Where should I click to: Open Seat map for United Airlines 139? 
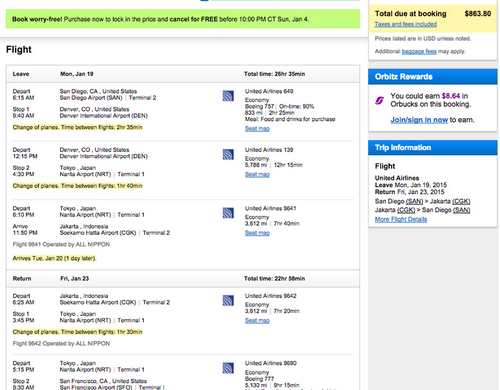(x=257, y=174)
